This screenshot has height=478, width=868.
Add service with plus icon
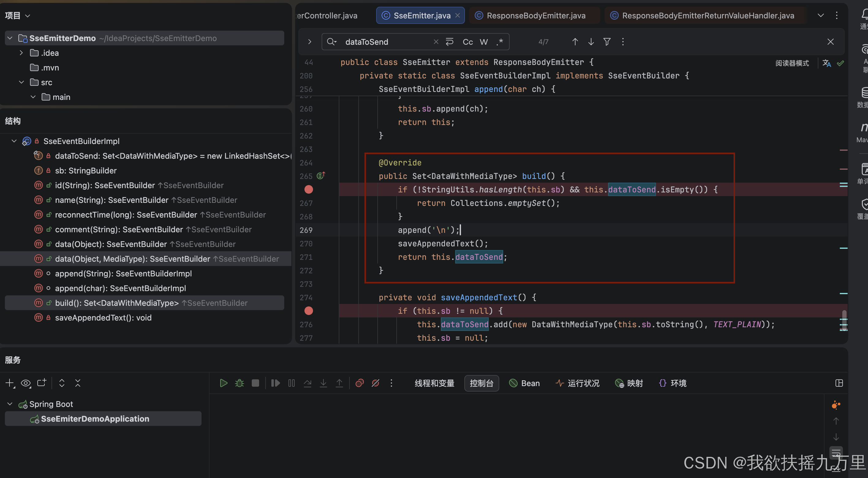[x=10, y=383]
